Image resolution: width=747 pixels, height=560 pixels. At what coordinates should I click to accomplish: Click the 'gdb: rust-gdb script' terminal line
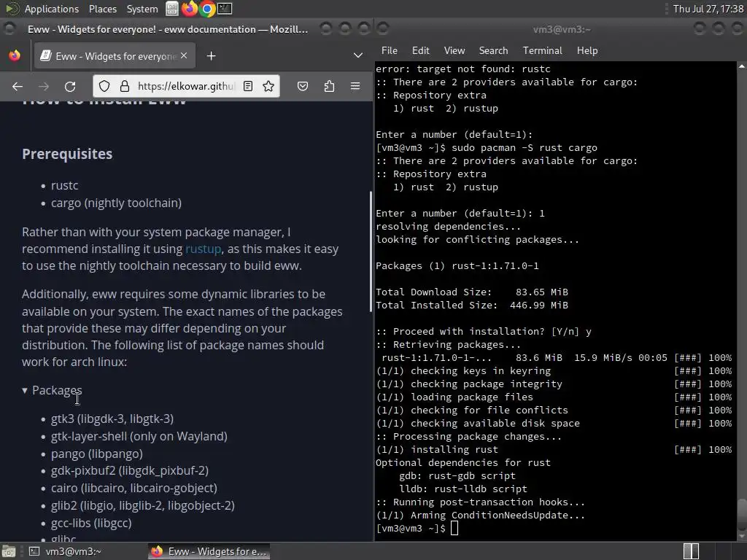pyautogui.click(x=457, y=475)
